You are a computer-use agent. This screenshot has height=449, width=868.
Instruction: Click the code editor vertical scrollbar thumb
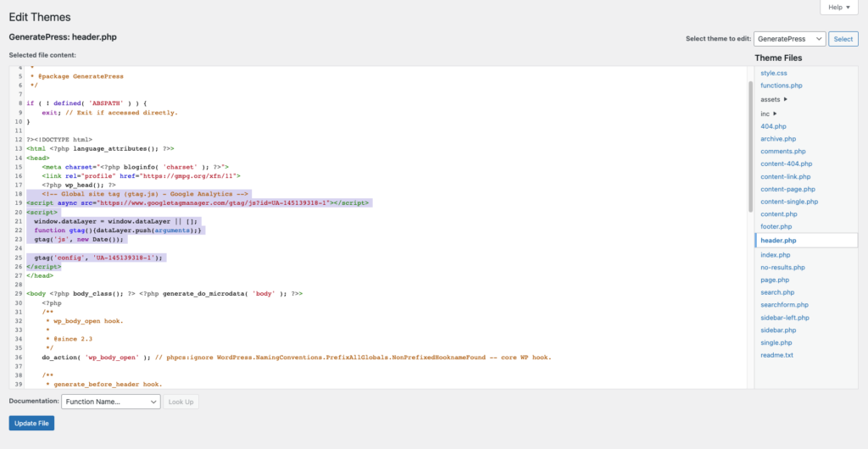click(750, 147)
